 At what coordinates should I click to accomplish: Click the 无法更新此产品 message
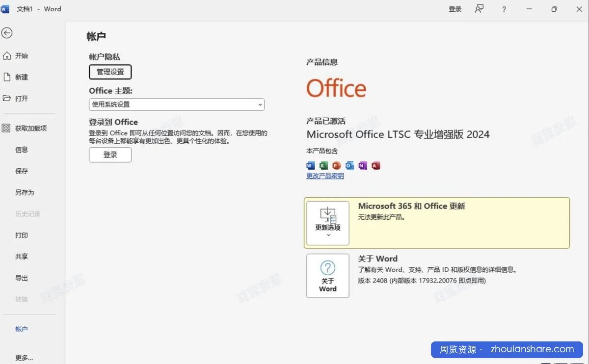(382, 217)
